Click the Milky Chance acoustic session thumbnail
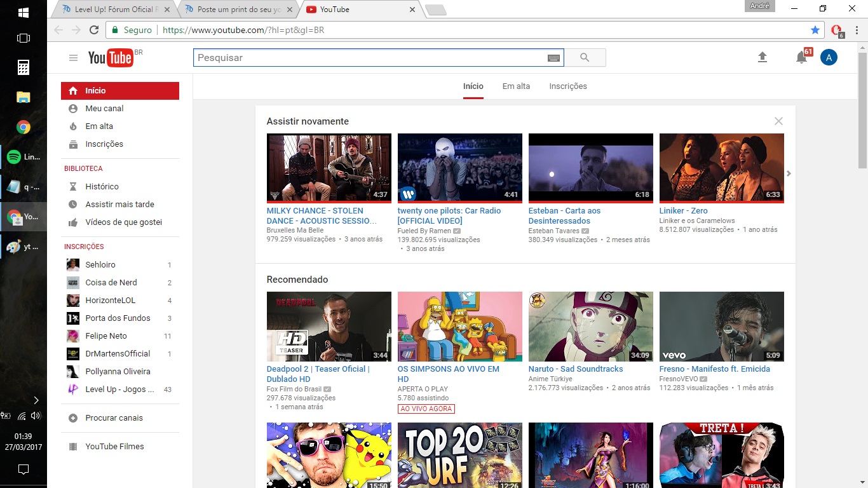The height and width of the screenshot is (488, 868). (x=329, y=168)
